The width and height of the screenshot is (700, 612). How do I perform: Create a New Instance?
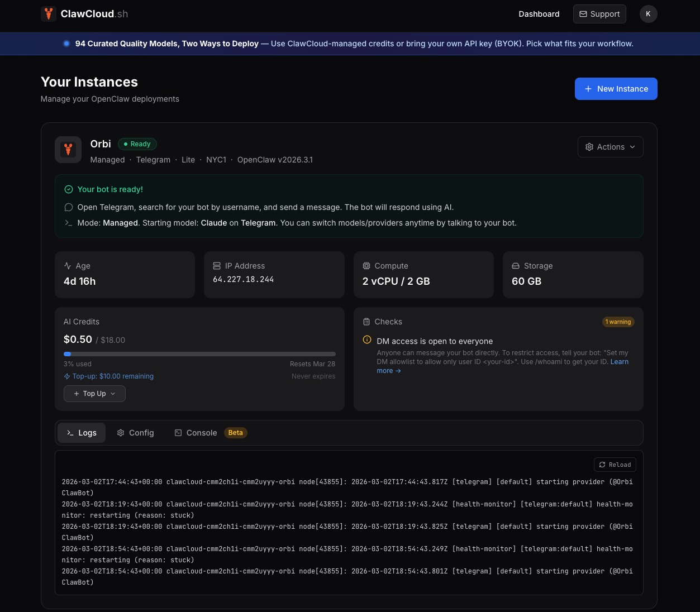click(x=616, y=89)
